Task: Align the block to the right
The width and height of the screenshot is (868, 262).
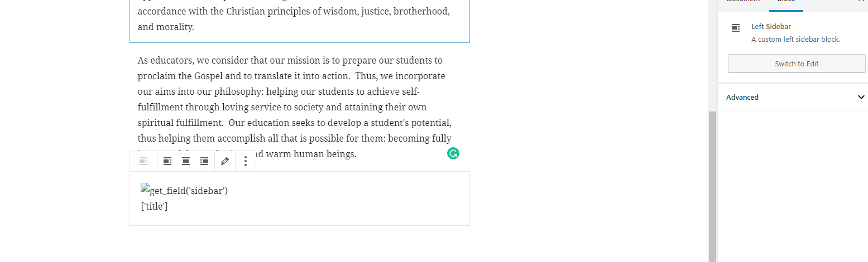Action: click(x=204, y=161)
